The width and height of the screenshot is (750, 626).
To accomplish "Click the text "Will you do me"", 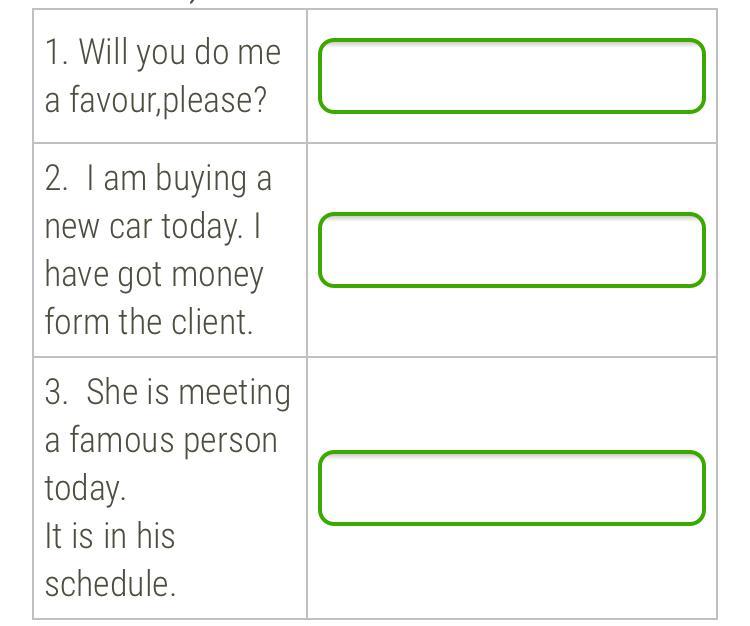I will tap(180, 53).
